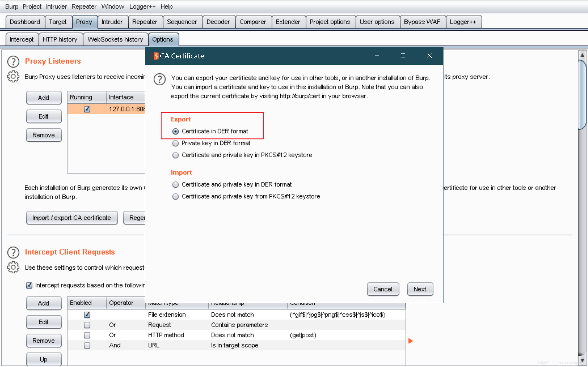Click the Proxy Listeners gear settings icon
This screenshot has width=588, height=367.
[13, 77]
